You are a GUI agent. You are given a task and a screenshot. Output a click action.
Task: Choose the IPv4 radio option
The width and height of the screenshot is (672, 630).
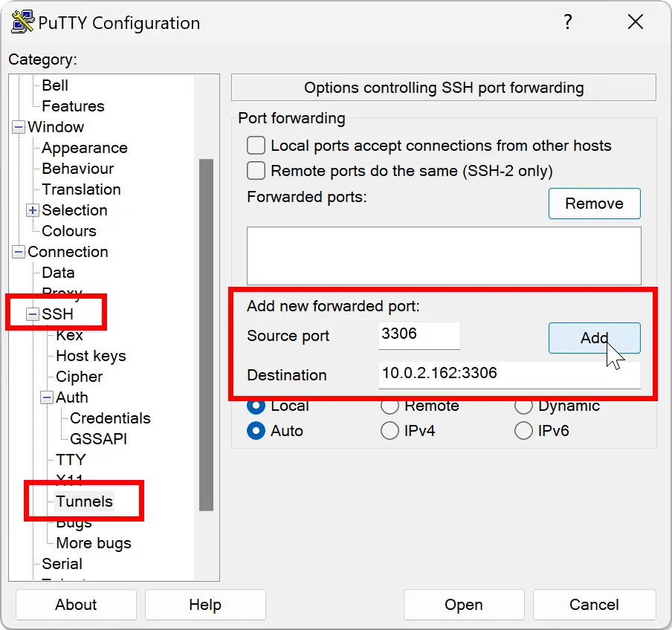(390, 431)
